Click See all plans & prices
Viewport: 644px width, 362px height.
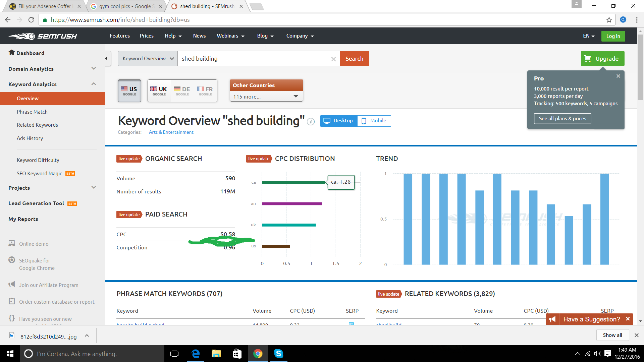[562, 119]
